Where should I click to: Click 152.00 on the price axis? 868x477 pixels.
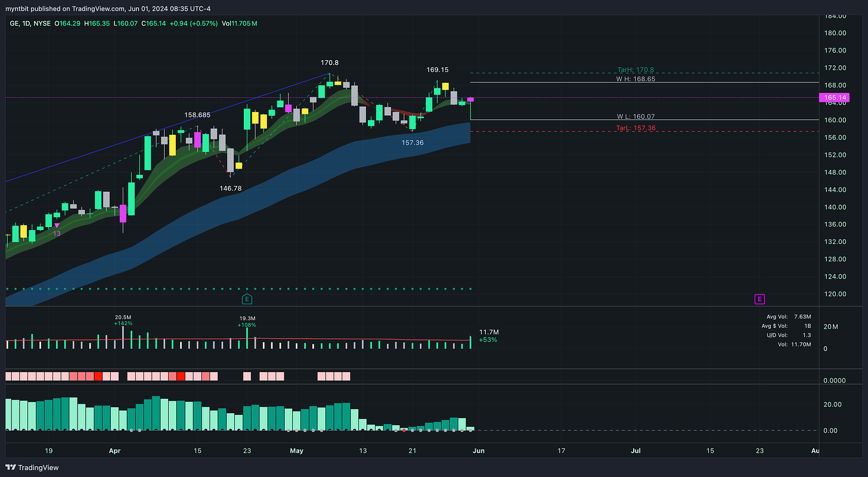point(836,154)
